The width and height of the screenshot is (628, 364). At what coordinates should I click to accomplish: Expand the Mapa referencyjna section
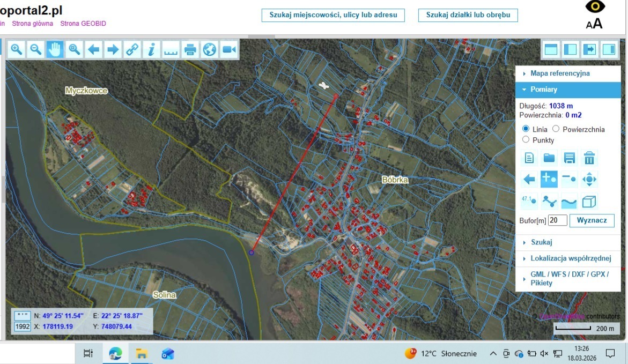tap(559, 73)
